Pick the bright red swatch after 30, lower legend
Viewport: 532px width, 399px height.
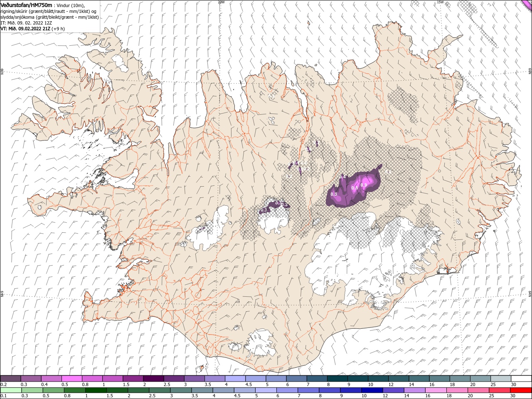click(x=520, y=390)
